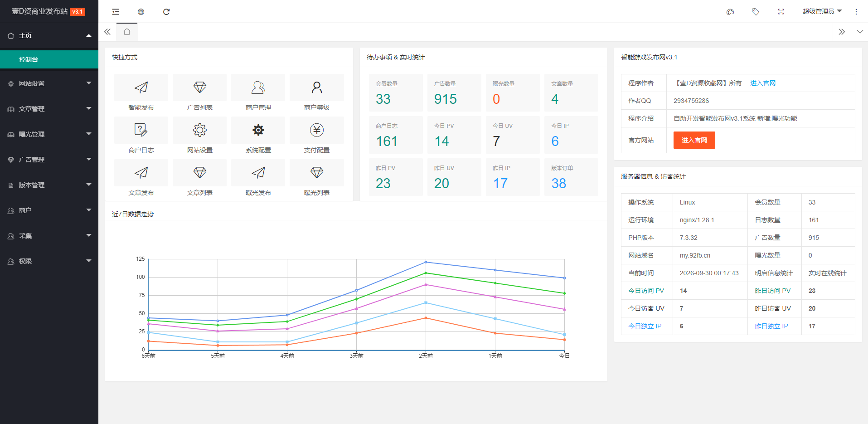Click 今日 PV 14 stat card
Viewport: 868px width, 424px height.
[x=454, y=135]
